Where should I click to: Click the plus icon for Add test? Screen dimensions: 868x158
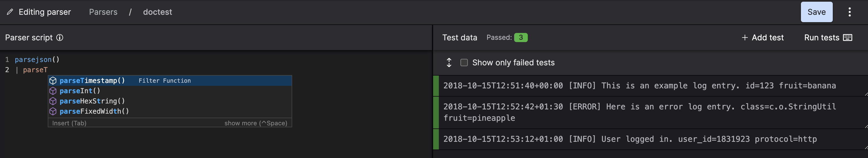(x=745, y=38)
